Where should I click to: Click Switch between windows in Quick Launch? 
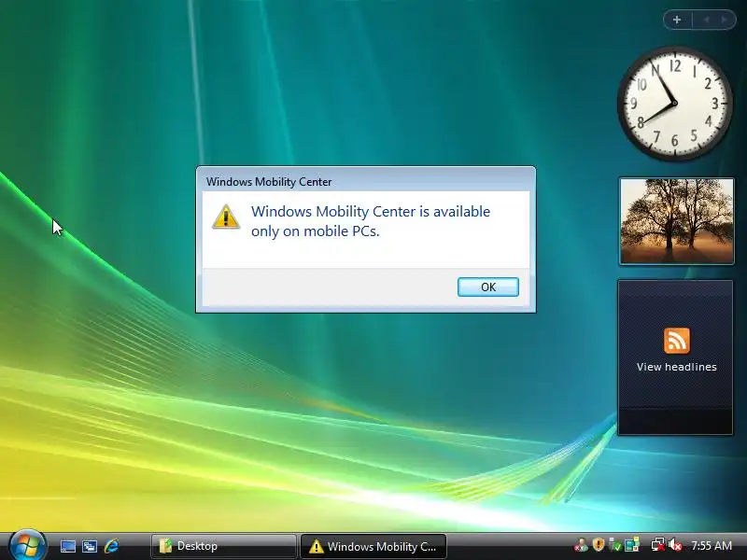point(90,546)
